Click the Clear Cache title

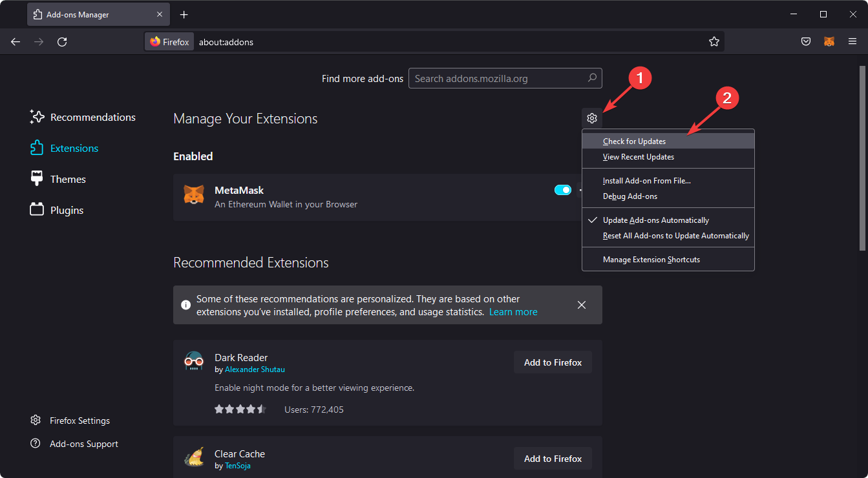pos(240,454)
